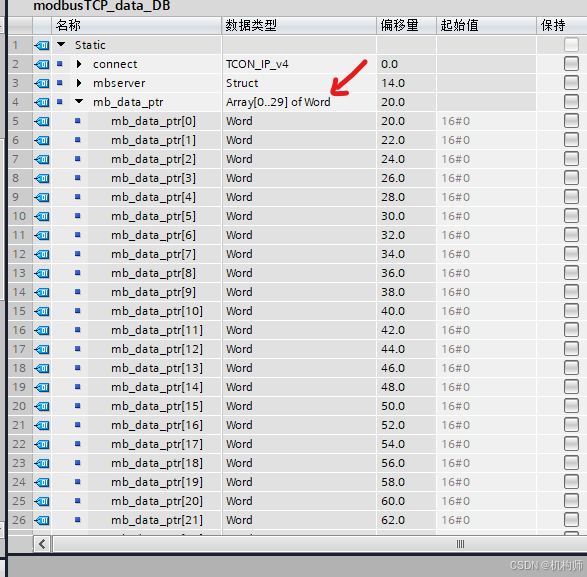Toggle retain checkbox for mb_data_ptr[5]

pos(571,216)
